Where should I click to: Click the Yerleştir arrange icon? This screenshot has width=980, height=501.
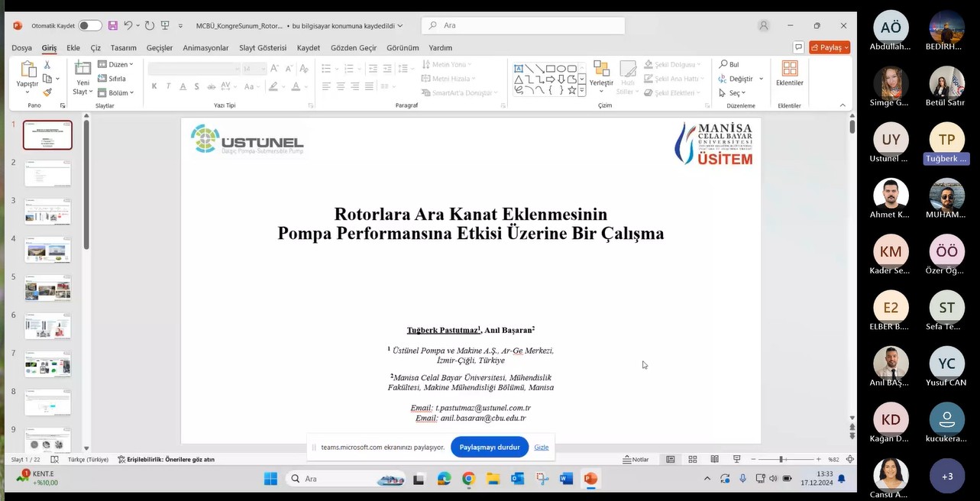tap(601, 69)
